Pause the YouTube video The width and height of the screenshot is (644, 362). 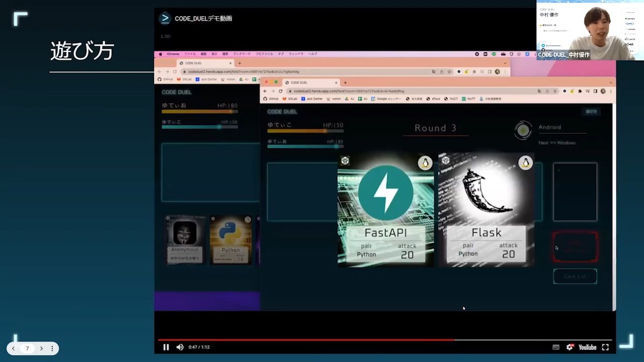166,347
